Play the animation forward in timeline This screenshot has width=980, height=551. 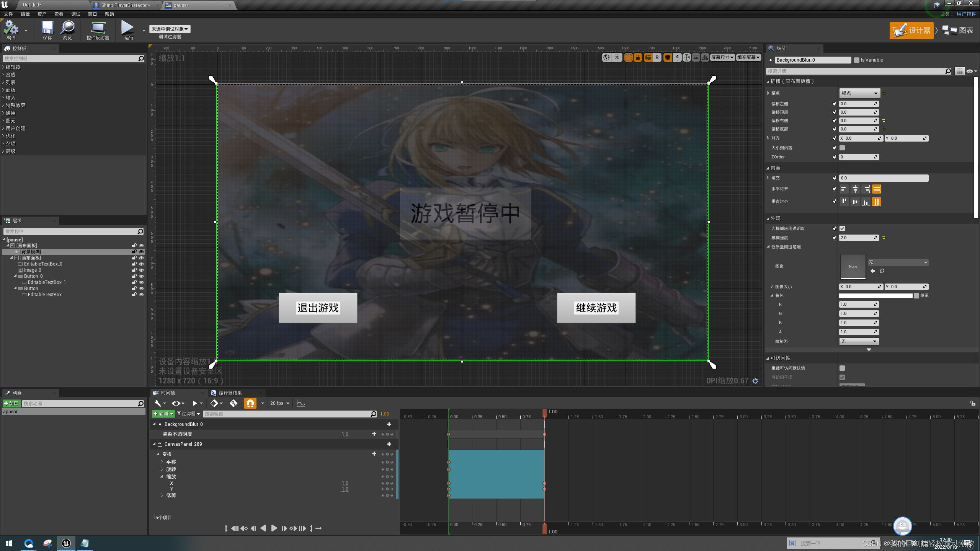[x=274, y=528]
